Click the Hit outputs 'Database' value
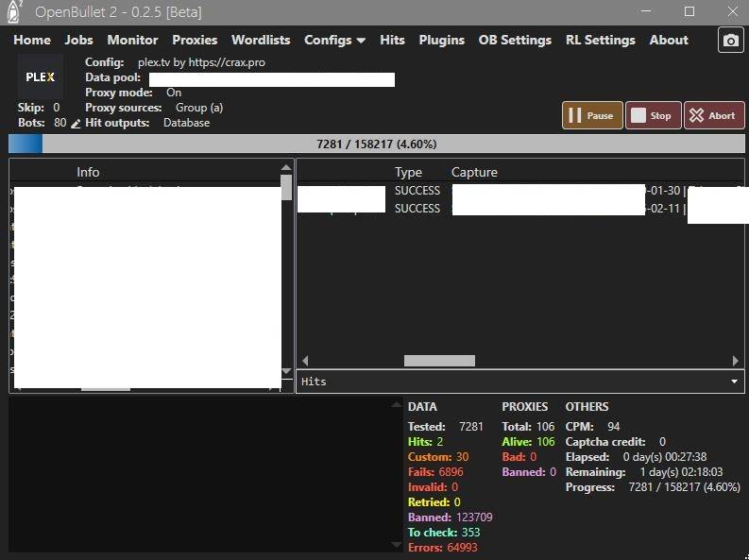The height and width of the screenshot is (560, 749). (186, 123)
